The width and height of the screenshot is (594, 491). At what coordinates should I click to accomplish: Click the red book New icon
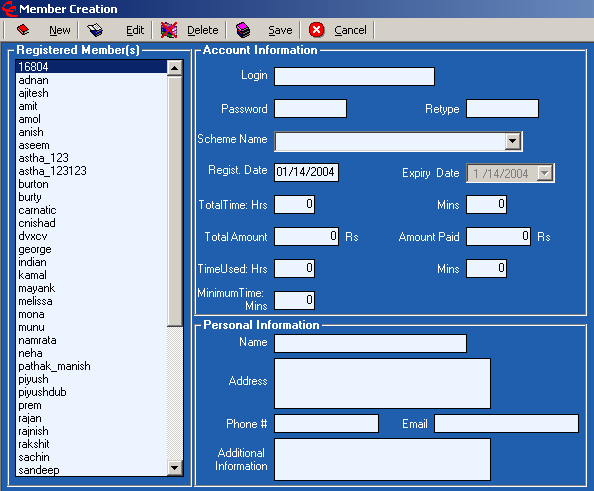pyautogui.click(x=23, y=30)
